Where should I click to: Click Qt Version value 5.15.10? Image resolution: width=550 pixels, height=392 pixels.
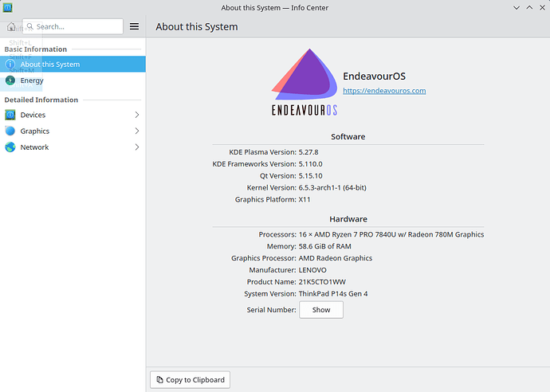point(310,176)
